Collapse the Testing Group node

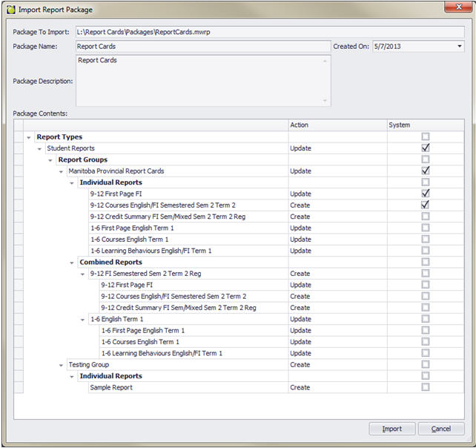point(61,365)
